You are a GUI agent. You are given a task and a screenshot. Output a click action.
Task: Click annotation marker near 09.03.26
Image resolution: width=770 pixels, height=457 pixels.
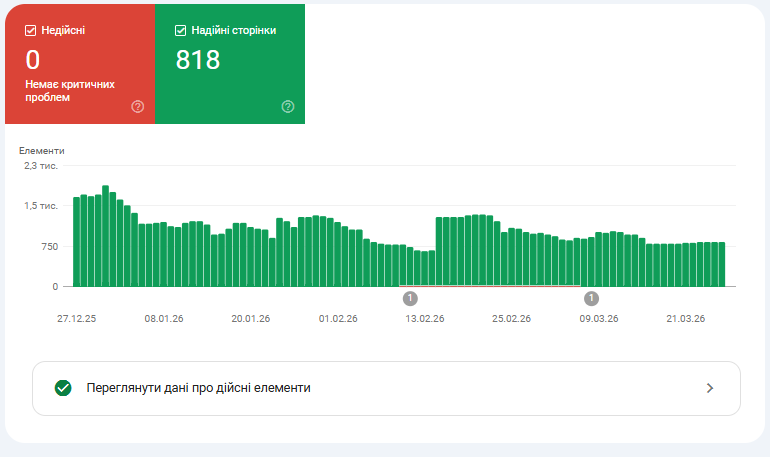(x=591, y=298)
